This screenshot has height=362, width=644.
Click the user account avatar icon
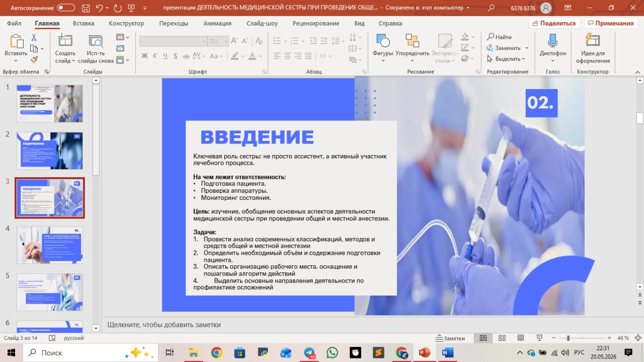pyautogui.click(x=545, y=8)
